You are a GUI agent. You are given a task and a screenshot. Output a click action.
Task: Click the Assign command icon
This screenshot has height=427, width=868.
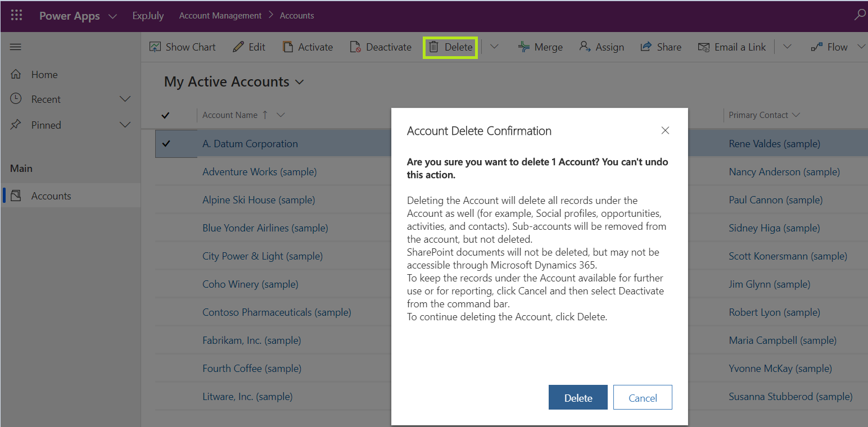(x=585, y=47)
